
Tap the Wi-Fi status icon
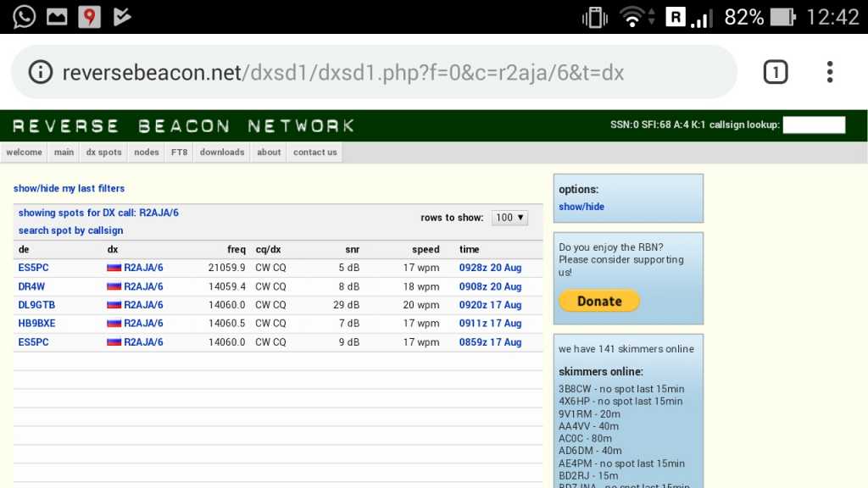coord(632,17)
